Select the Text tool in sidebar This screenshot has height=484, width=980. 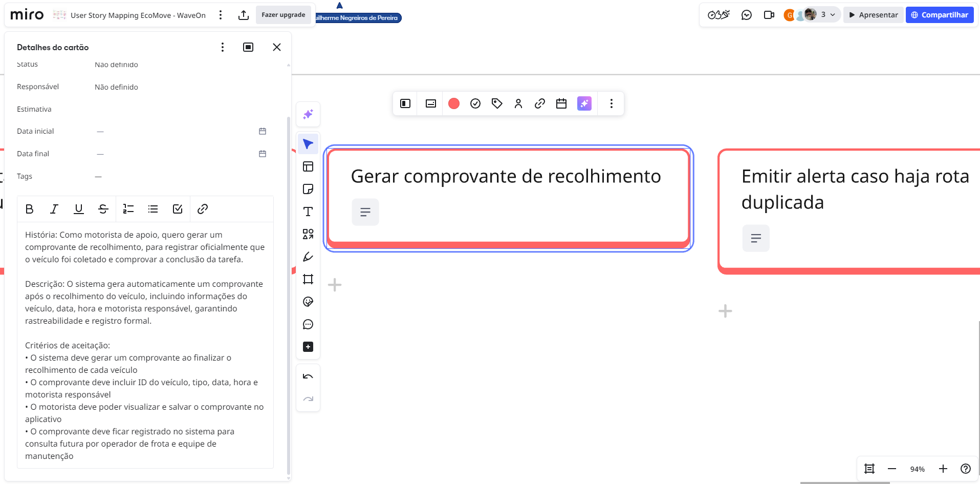pyautogui.click(x=308, y=212)
